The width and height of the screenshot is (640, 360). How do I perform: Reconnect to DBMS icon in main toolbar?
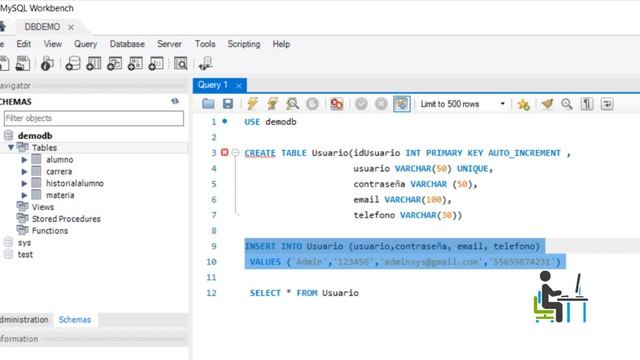(205, 64)
